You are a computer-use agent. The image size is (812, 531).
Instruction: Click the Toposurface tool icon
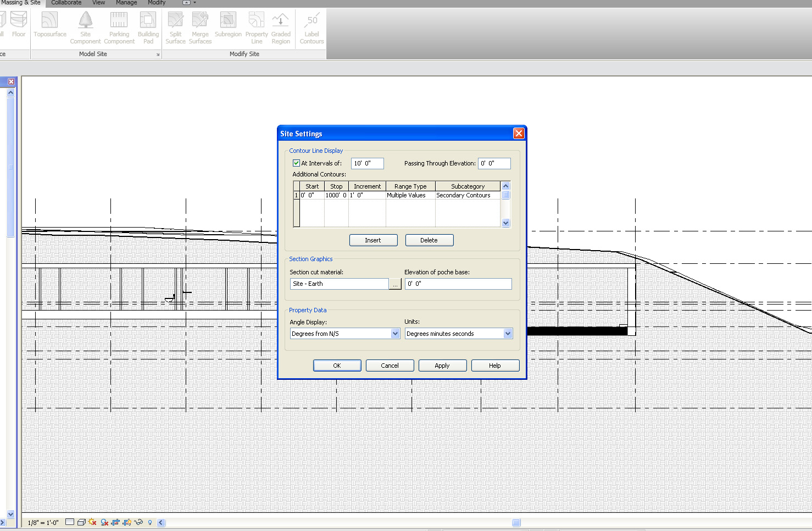click(x=49, y=21)
